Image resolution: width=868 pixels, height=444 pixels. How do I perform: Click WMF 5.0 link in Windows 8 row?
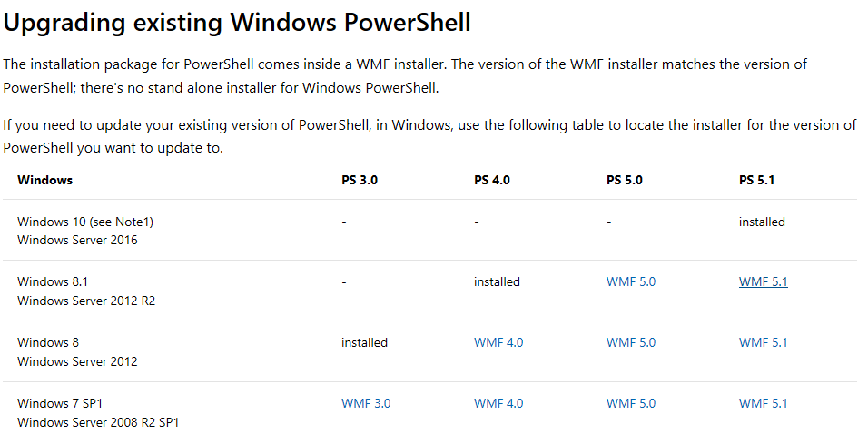click(630, 342)
